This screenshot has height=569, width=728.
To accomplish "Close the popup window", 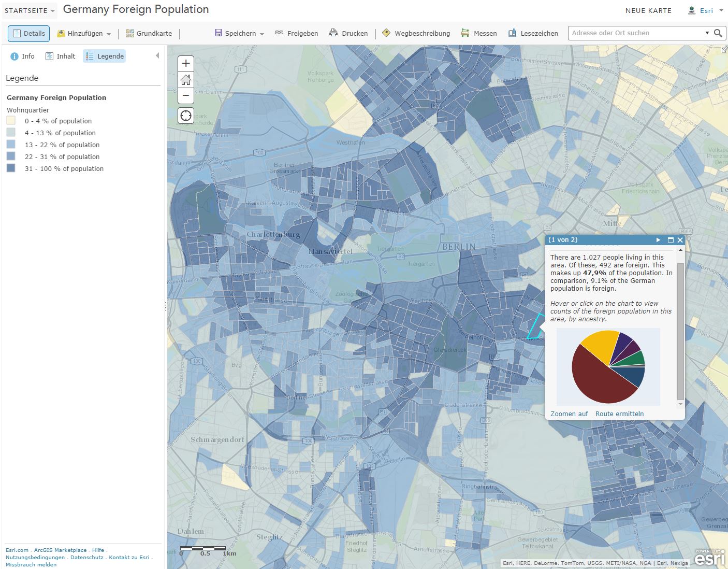I will point(680,240).
